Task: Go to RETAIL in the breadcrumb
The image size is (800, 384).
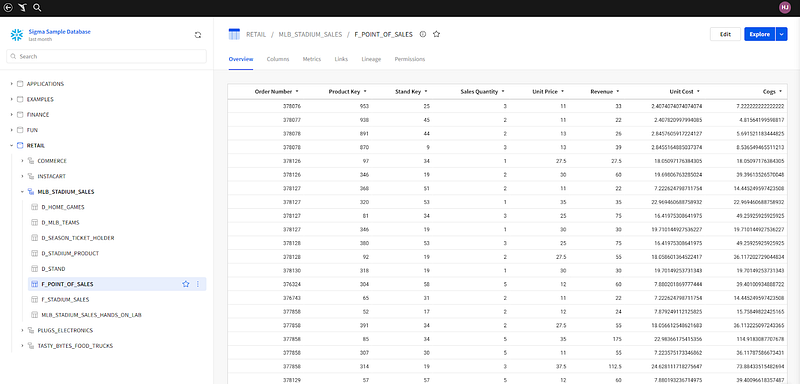Action: click(x=256, y=34)
